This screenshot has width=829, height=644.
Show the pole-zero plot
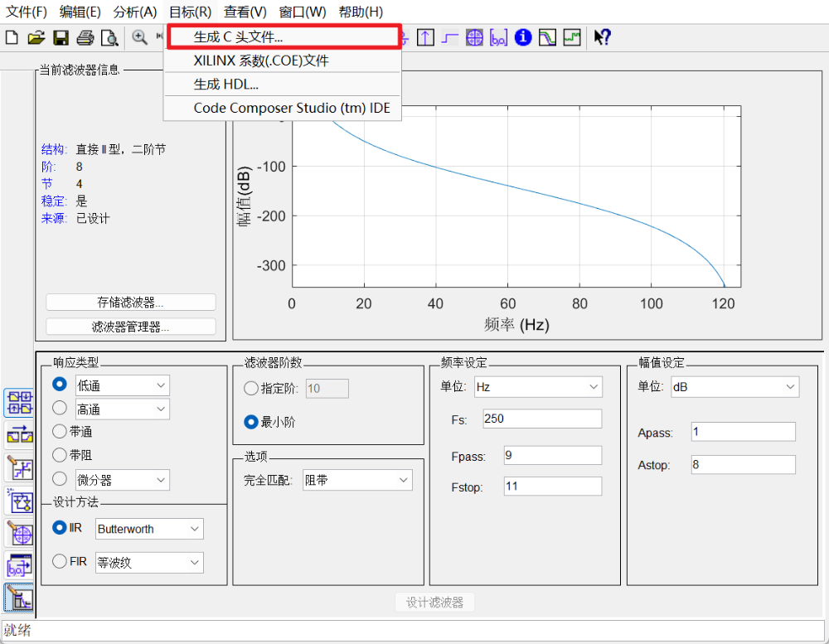[474, 37]
